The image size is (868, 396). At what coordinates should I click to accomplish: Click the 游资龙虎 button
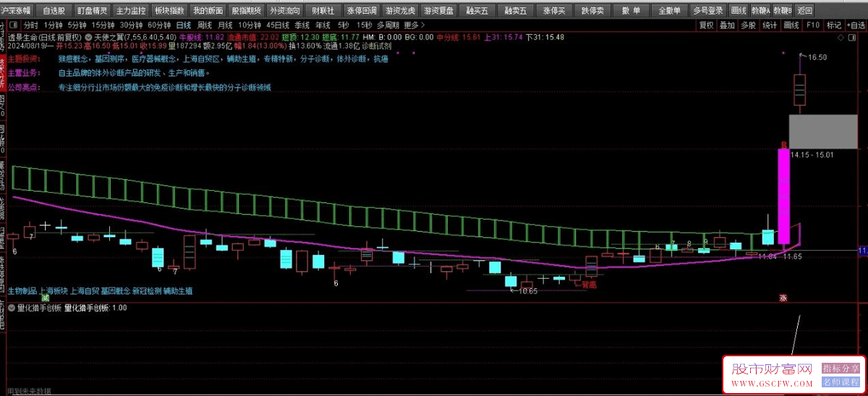pos(401,11)
